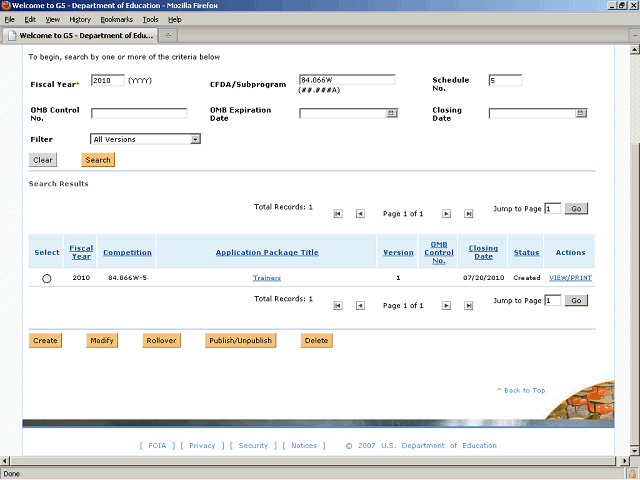
Task: Click the security lock icon in status bar
Action: tap(632, 474)
